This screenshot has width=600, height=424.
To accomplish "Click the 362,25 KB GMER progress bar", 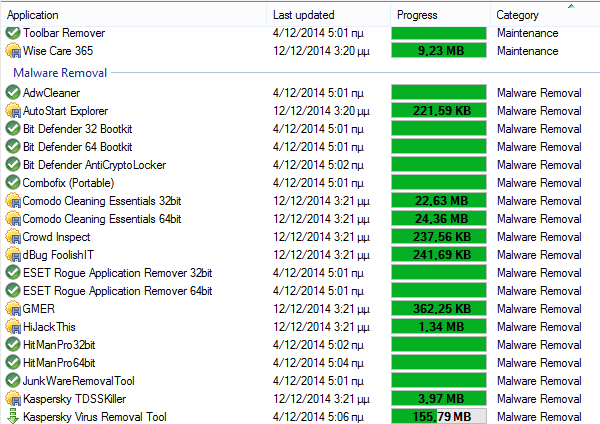I will (x=439, y=308).
